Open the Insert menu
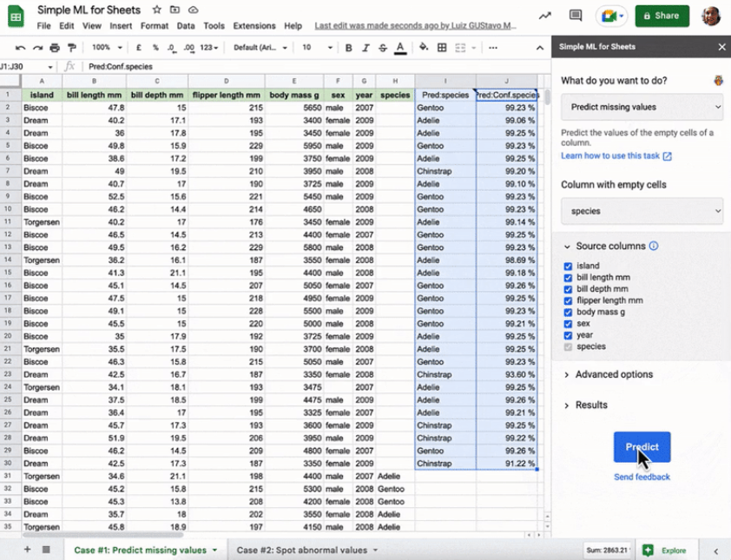 pyautogui.click(x=121, y=26)
